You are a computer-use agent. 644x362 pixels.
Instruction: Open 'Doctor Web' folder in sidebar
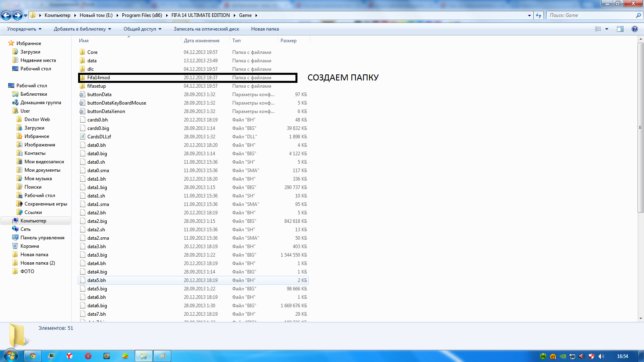click(x=37, y=119)
